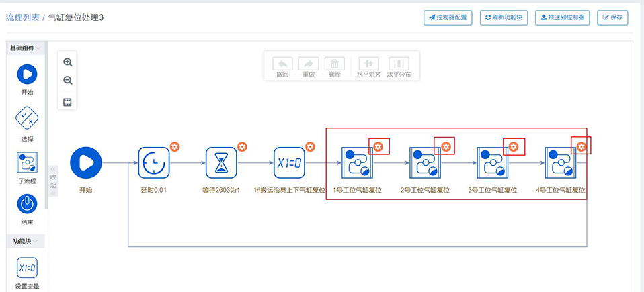Collapse the 基础组件 section
Screen dimensions: 644x292
tap(26, 48)
